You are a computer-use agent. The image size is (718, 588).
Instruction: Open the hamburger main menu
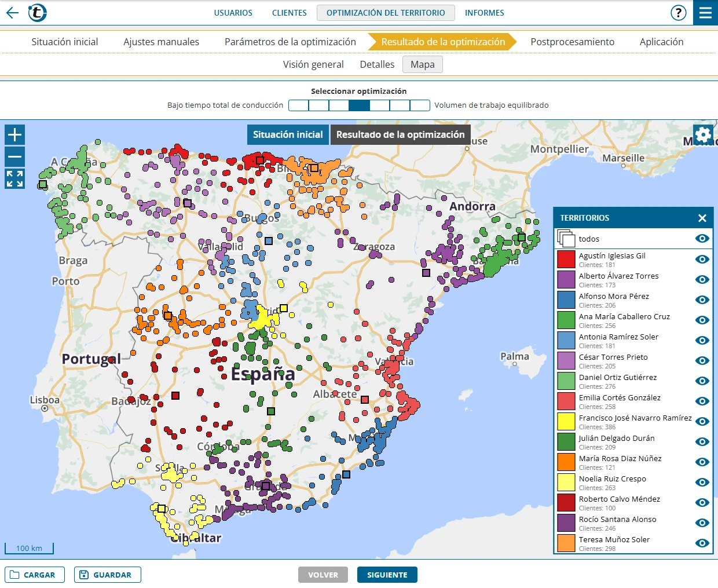click(x=705, y=13)
